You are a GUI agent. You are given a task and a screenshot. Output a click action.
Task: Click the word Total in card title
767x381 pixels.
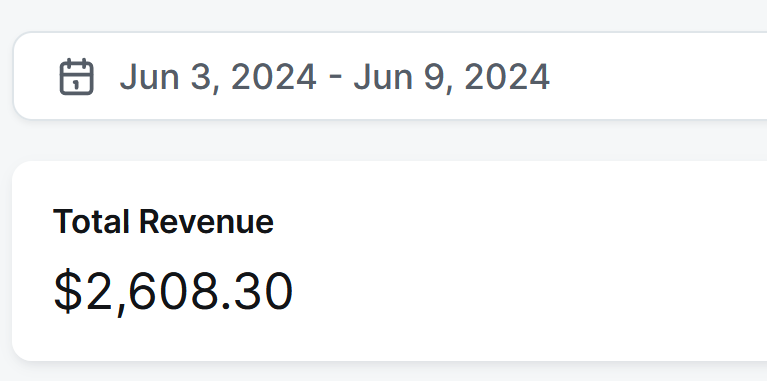pos(91,221)
